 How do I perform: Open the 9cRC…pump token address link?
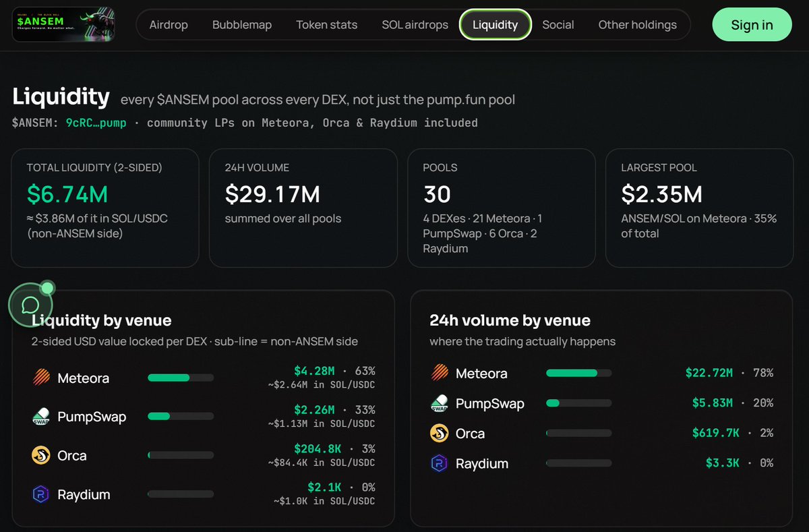(96, 123)
